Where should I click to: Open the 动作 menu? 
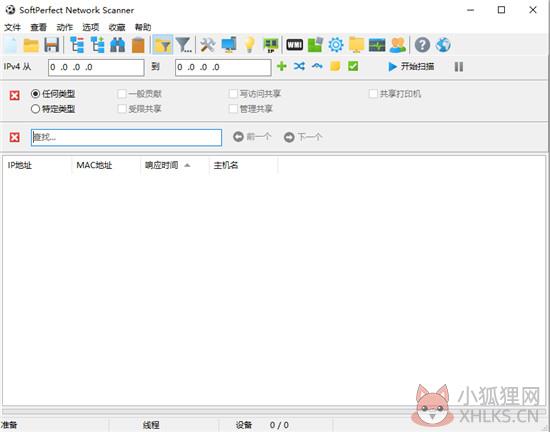(65, 27)
